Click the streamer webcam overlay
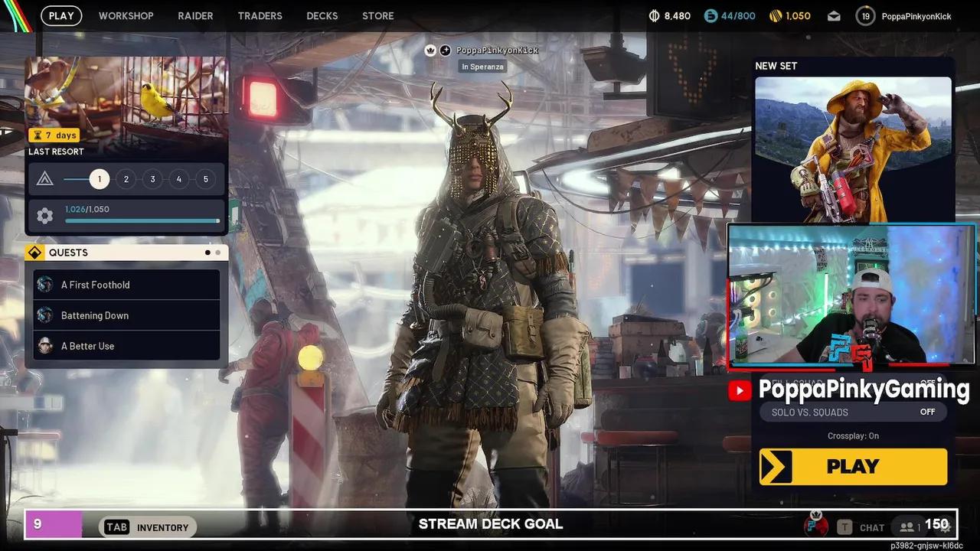This screenshot has width=980, height=551. coord(851,293)
